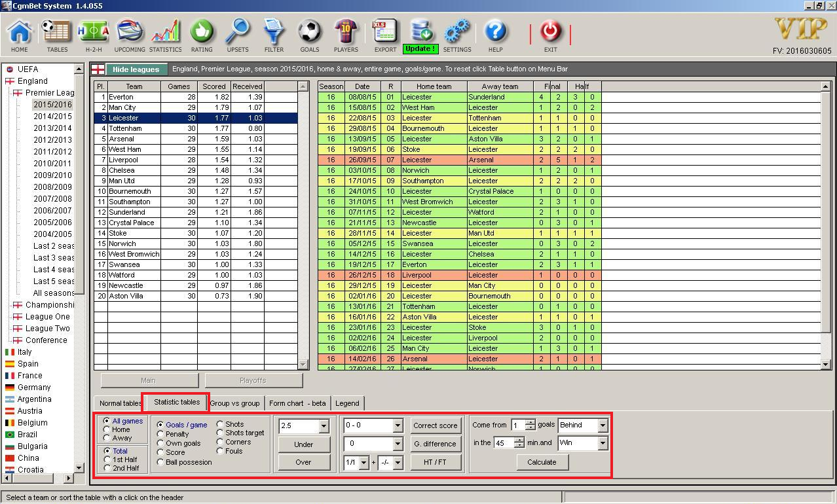Click the Under button
This screenshot has width=837, height=504.
(304, 444)
